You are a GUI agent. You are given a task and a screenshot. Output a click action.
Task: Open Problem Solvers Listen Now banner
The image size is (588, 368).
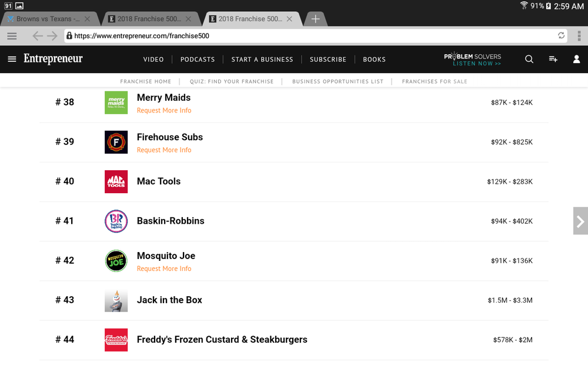point(473,59)
